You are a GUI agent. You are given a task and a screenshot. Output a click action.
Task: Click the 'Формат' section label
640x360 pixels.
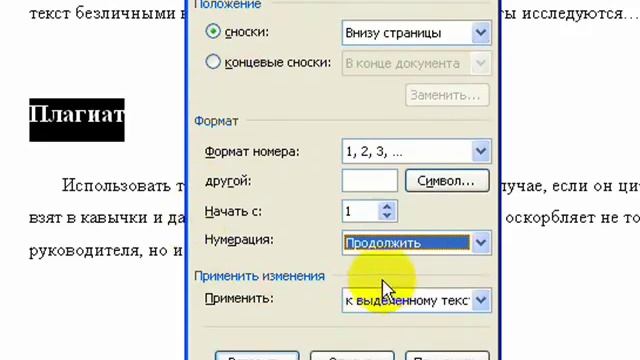coord(216,121)
